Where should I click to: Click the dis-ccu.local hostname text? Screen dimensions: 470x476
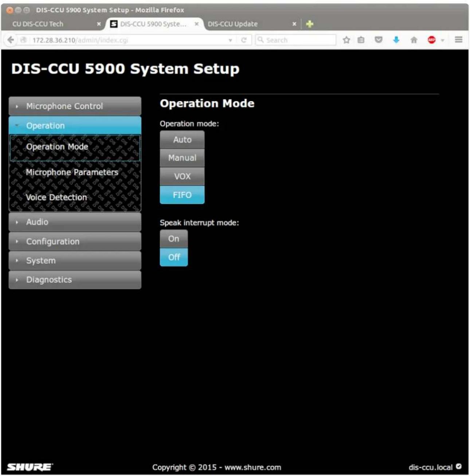click(431, 467)
